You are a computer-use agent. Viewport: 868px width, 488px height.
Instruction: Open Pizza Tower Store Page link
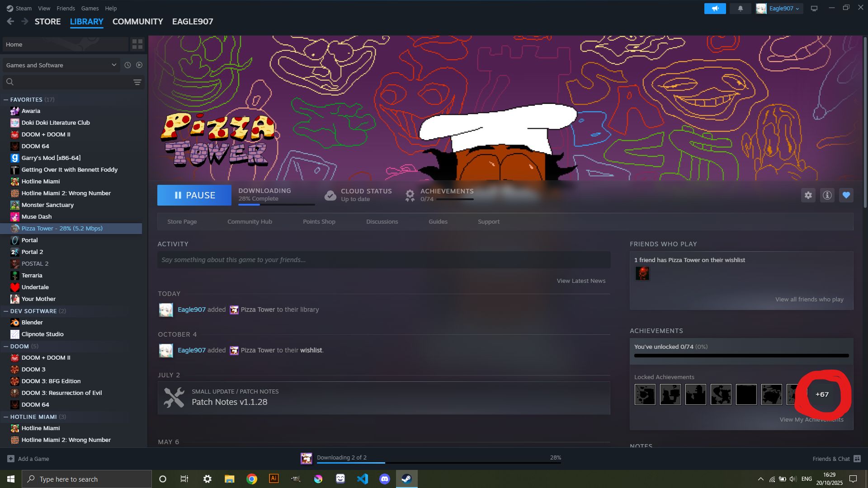click(x=182, y=221)
